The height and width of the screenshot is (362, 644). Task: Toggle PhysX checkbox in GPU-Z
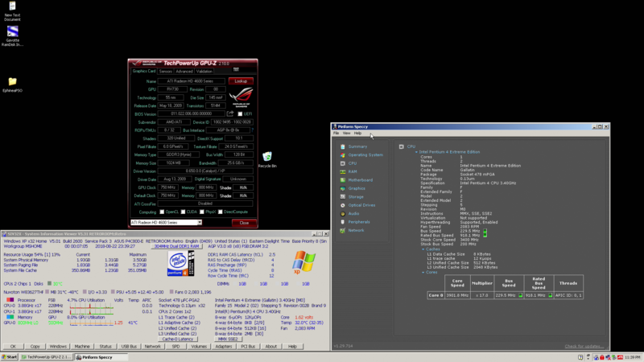(202, 212)
